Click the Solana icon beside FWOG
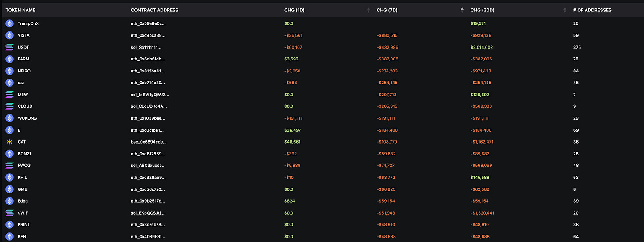644x242 pixels. tap(9, 166)
